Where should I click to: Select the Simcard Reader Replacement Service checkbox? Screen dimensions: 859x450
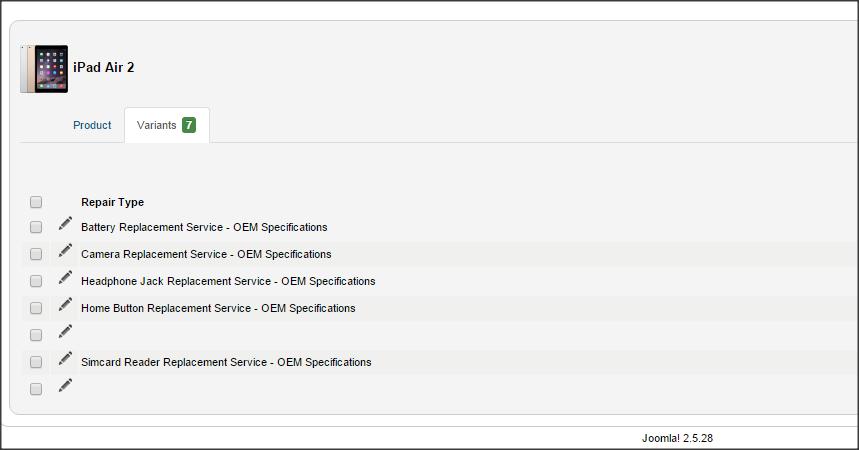coord(36,362)
